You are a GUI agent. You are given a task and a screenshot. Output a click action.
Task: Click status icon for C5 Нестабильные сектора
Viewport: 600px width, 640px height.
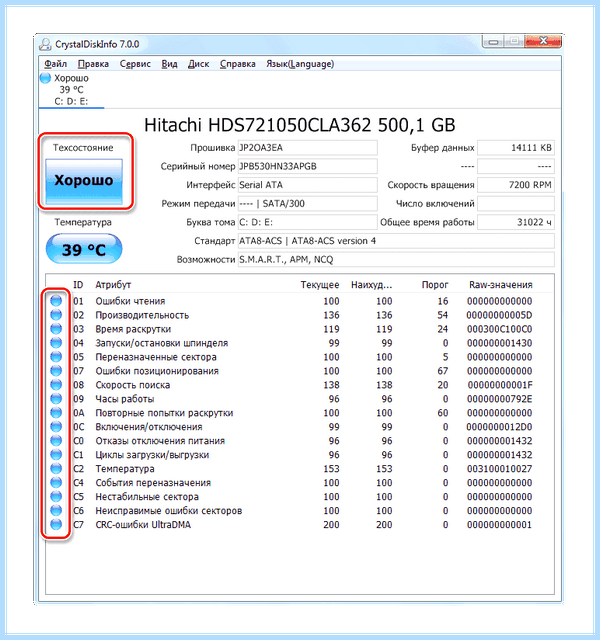tap(56, 496)
